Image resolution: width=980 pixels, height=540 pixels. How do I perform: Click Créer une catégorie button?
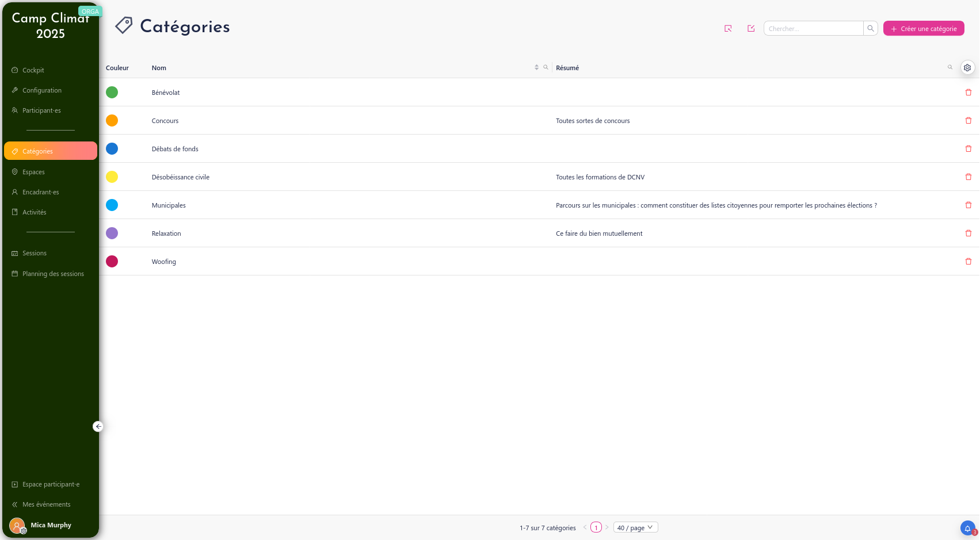(924, 29)
